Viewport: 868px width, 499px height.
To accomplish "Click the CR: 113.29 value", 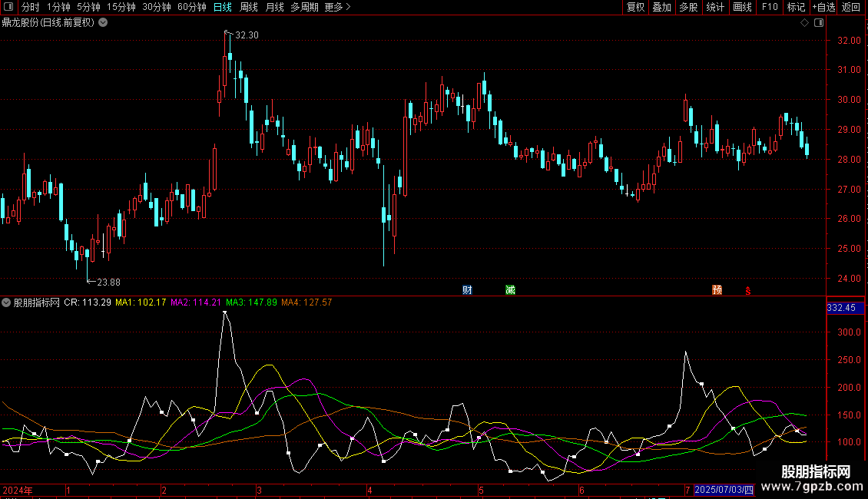I will (88, 302).
